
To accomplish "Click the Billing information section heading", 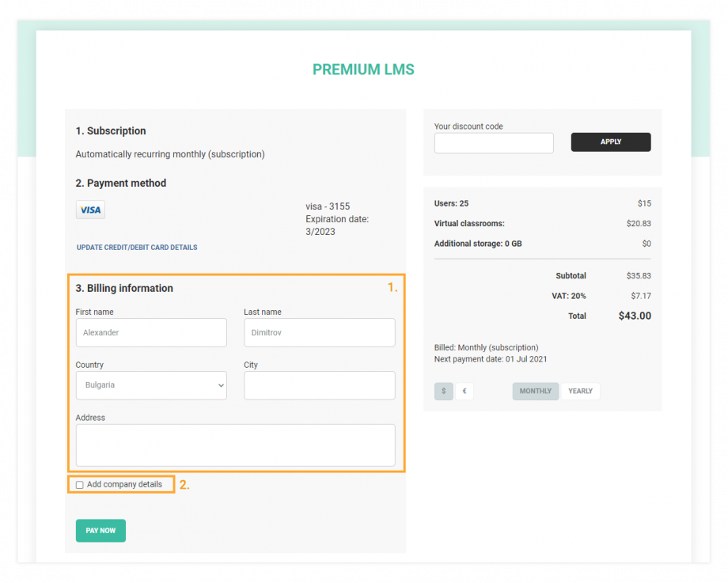I will click(124, 289).
